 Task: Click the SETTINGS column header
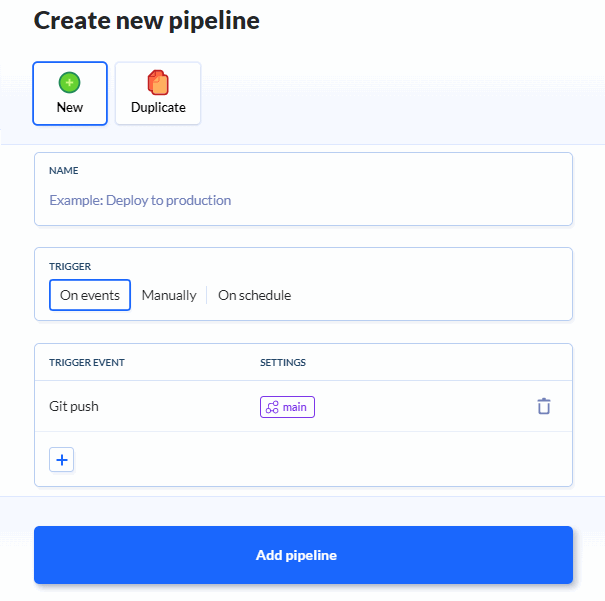click(x=283, y=362)
